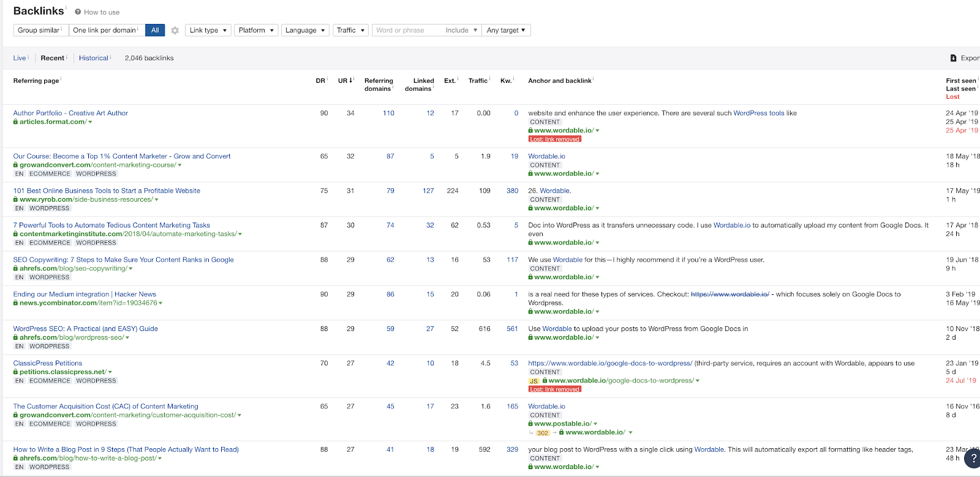Click the settings gear icon beside All

click(x=175, y=31)
